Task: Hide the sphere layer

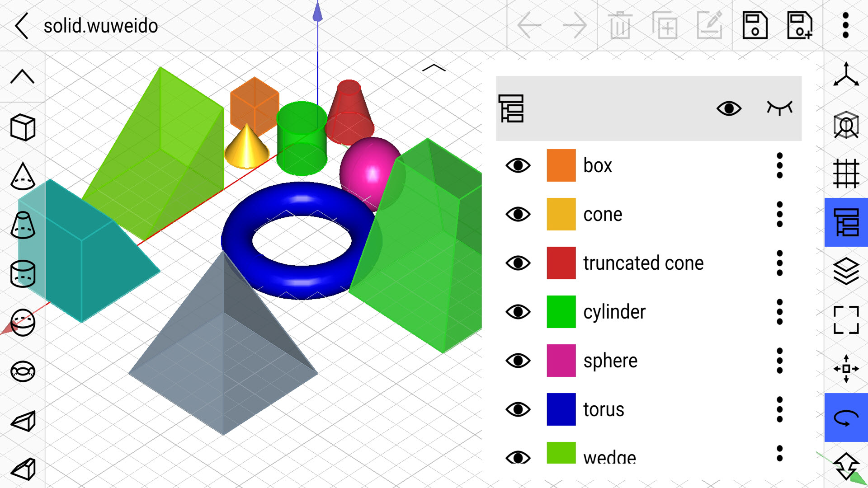Action: point(518,360)
